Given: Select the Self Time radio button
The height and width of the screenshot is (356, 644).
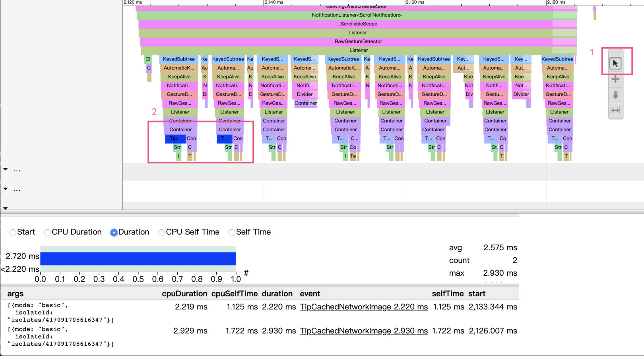Looking at the screenshot, I should click(232, 232).
